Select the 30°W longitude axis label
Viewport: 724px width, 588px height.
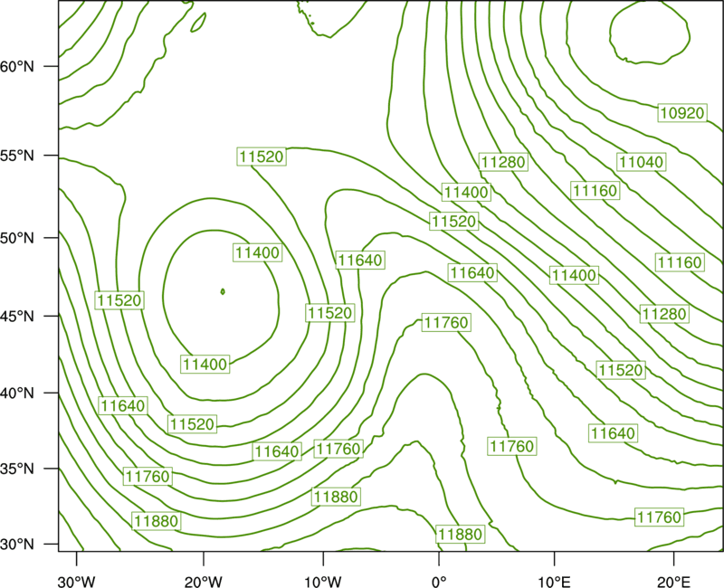click(x=76, y=582)
